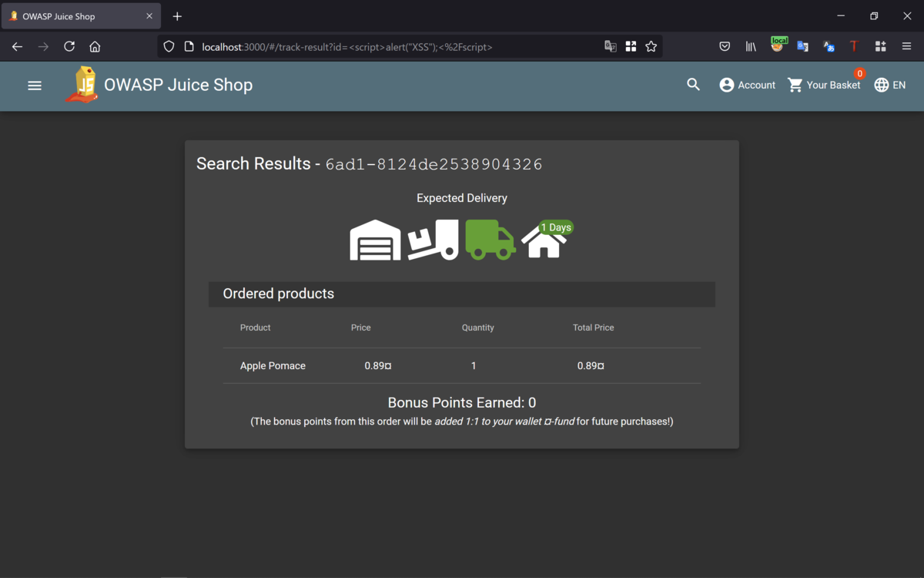This screenshot has width=924, height=578.
Task: Click the warehouse delivery stage icon
Action: [x=376, y=240]
